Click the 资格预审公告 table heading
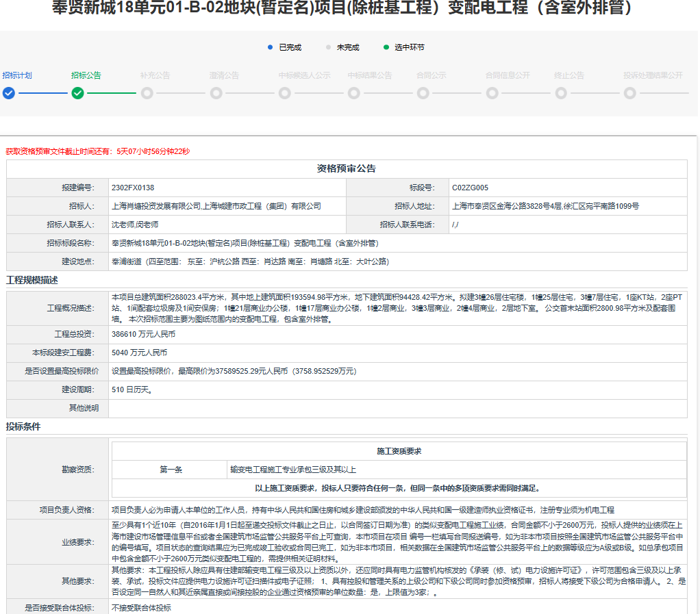Image resolution: width=700 pixels, height=614 pixels. click(347, 168)
